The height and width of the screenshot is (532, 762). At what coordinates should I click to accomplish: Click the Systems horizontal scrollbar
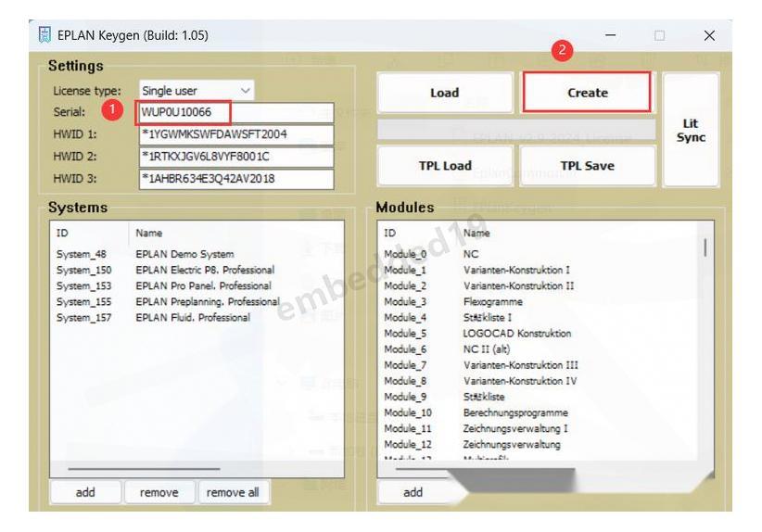[x=139, y=469]
